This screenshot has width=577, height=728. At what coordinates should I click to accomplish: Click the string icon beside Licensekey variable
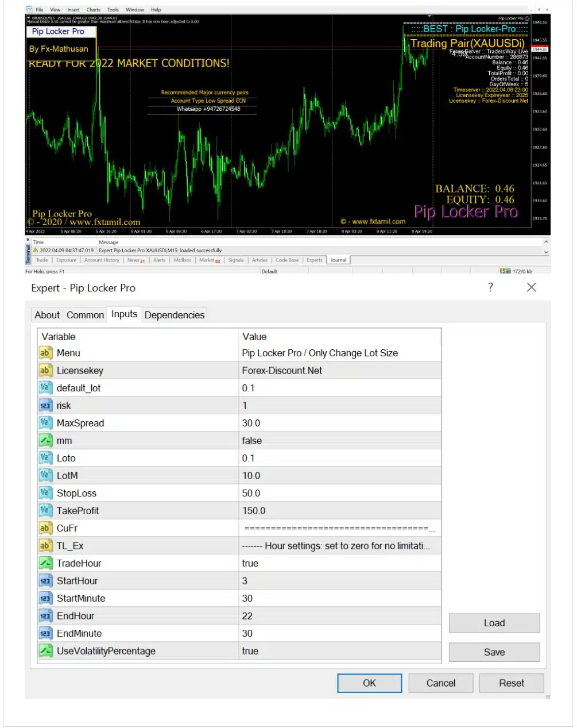pyautogui.click(x=45, y=371)
